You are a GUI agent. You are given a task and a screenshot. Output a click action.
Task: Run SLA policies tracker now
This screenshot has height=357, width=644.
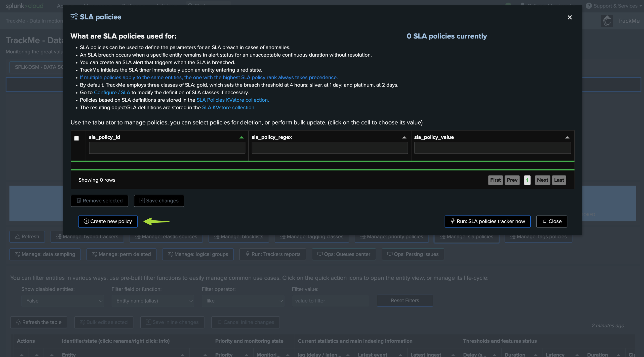[487, 221]
